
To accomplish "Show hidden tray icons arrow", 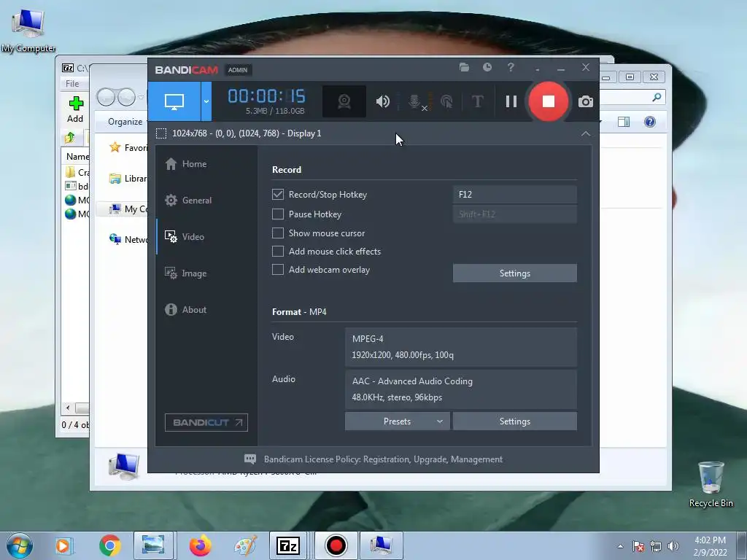I will pos(620,546).
